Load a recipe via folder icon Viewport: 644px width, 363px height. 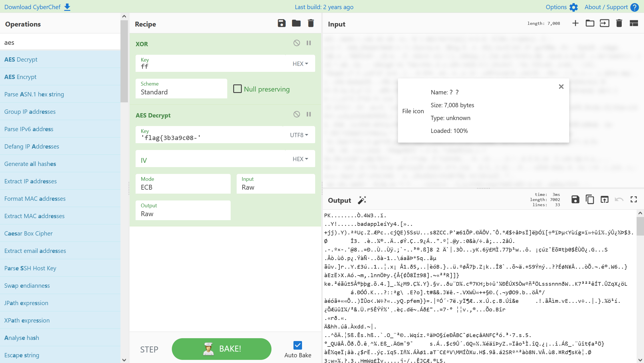[x=296, y=23]
